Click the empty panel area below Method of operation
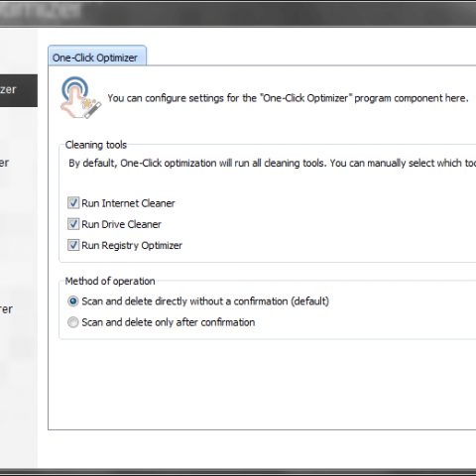The image size is (476, 476). click(x=261, y=385)
